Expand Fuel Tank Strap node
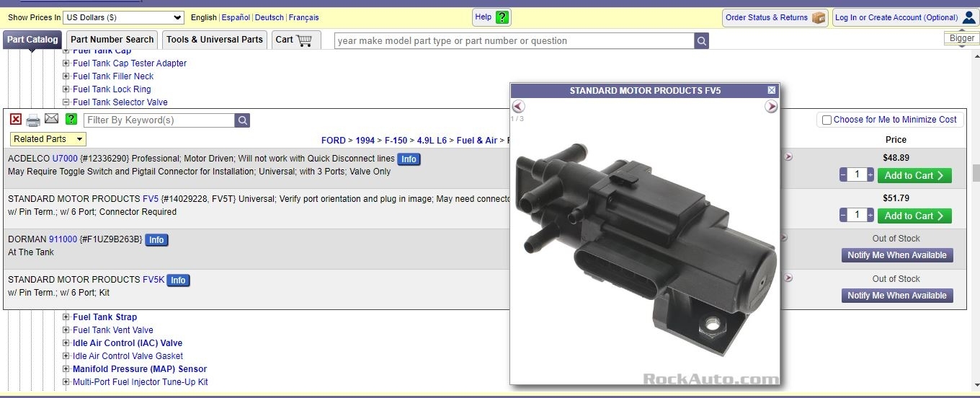This screenshot has width=980, height=398. (x=66, y=317)
